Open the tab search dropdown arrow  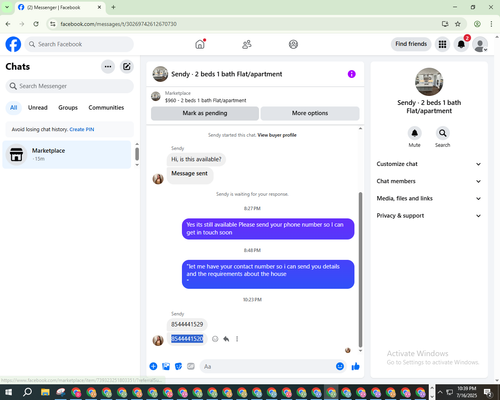pyautogui.click(x=7, y=7)
